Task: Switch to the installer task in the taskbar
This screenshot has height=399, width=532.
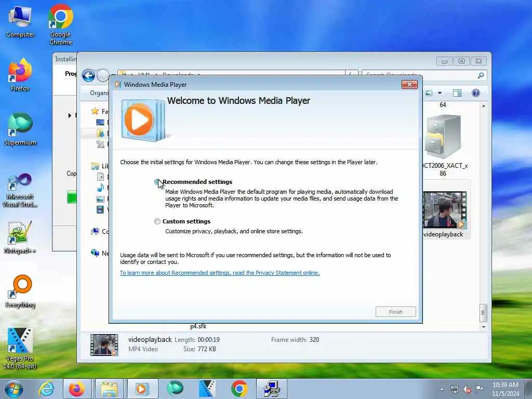Action: point(271,389)
